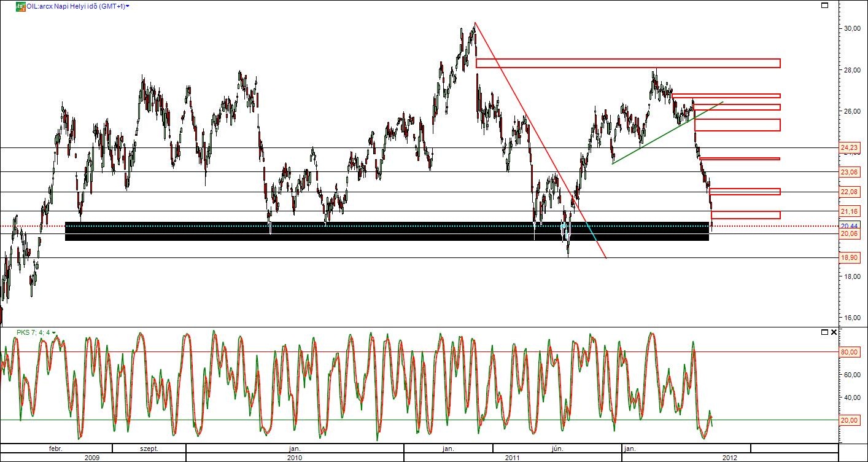Close the PKS indicator pane

834,332
